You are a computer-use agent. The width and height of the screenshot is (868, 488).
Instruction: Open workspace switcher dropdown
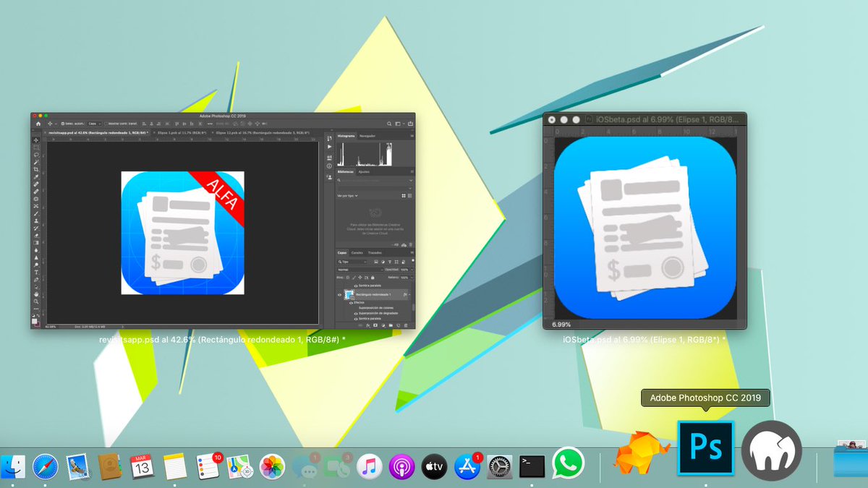pos(399,124)
